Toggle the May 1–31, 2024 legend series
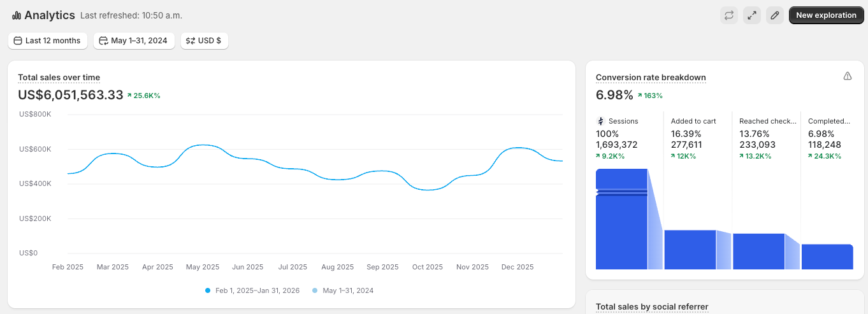 tap(343, 290)
